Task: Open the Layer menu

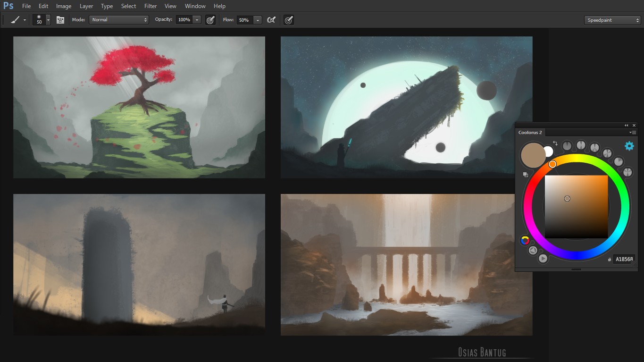Action: pyautogui.click(x=86, y=6)
